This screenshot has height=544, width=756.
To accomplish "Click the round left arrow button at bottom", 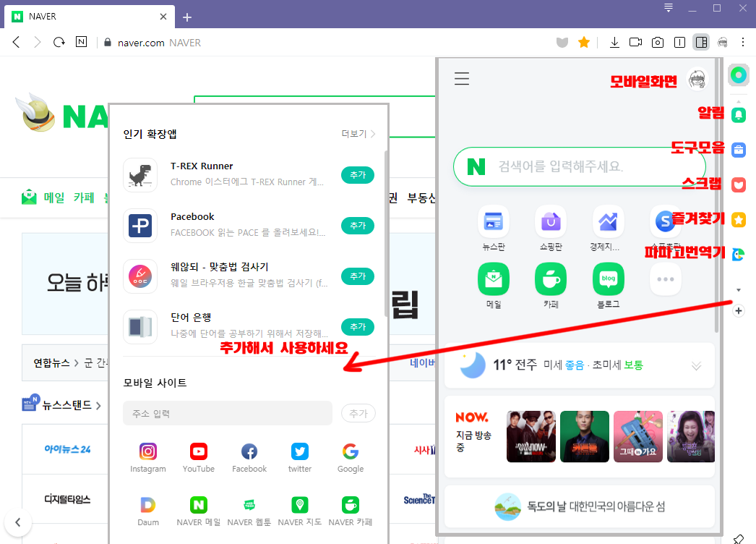I will tap(18, 522).
